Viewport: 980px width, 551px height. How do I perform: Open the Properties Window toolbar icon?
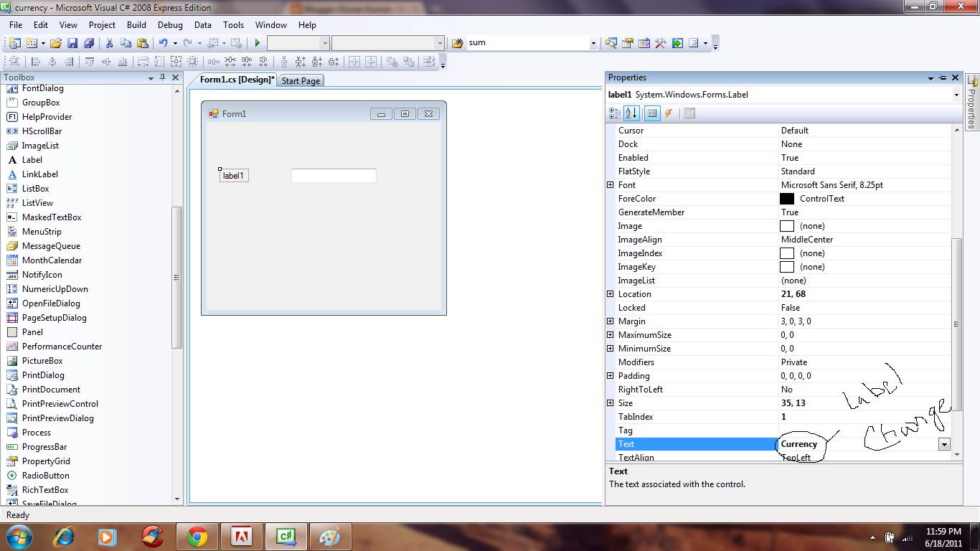(628, 43)
